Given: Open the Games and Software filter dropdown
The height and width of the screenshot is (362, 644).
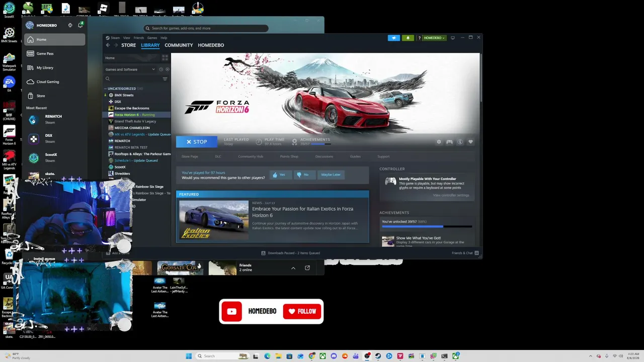Looking at the screenshot, I should [x=130, y=69].
